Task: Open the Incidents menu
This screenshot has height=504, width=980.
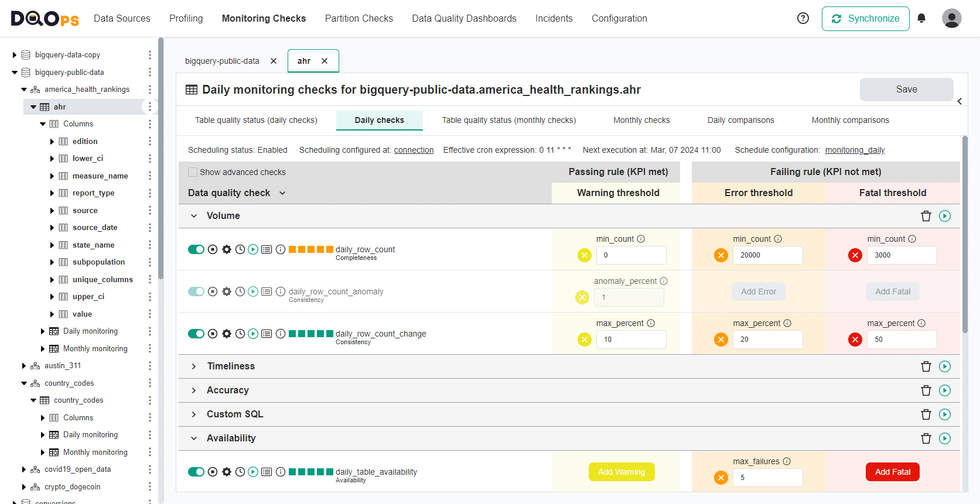Action: click(x=554, y=19)
